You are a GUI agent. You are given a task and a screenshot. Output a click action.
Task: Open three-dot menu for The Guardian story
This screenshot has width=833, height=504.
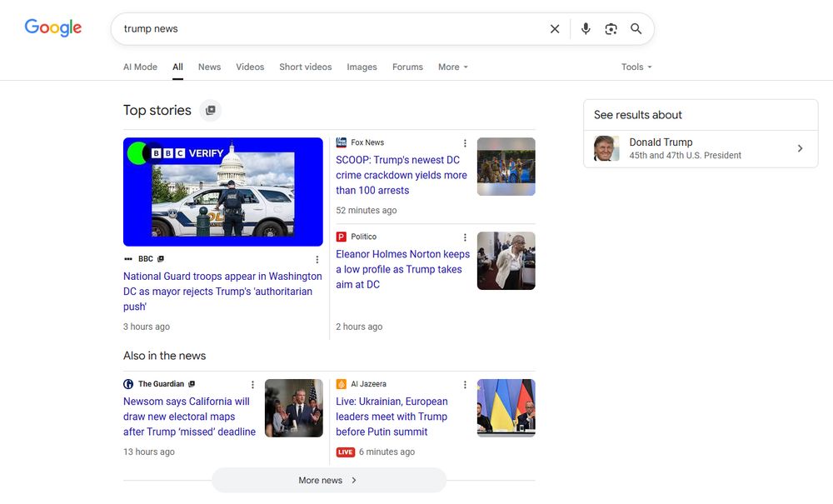pyautogui.click(x=252, y=385)
